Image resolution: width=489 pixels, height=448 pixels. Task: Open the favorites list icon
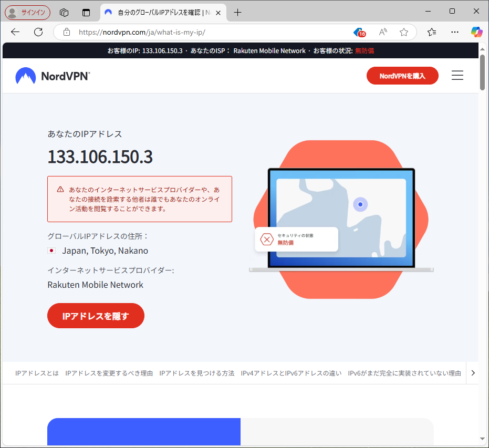tap(432, 32)
